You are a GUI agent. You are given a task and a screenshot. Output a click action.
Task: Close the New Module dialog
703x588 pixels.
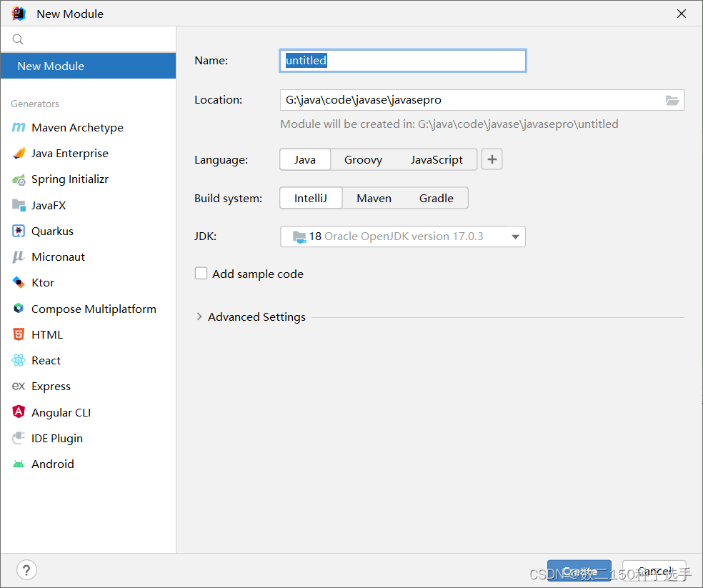point(682,14)
